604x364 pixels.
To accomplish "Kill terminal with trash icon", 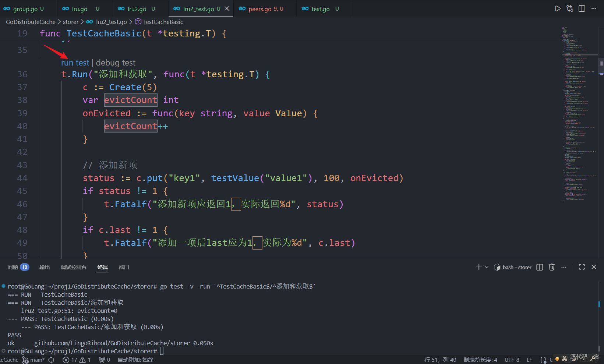I will click(552, 267).
